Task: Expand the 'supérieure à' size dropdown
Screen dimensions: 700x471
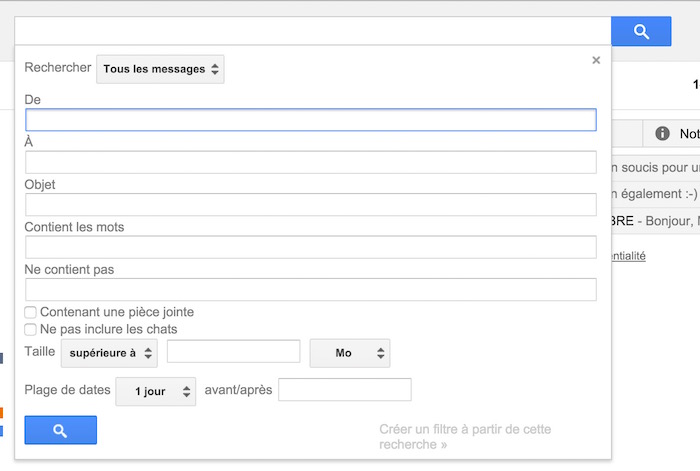Action: tap(109, 353)
